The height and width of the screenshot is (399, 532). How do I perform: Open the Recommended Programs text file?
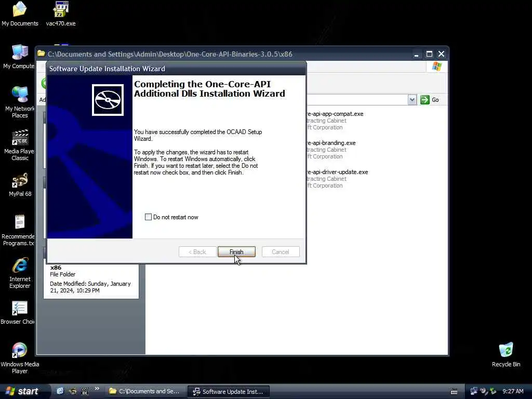click(19, 230)
